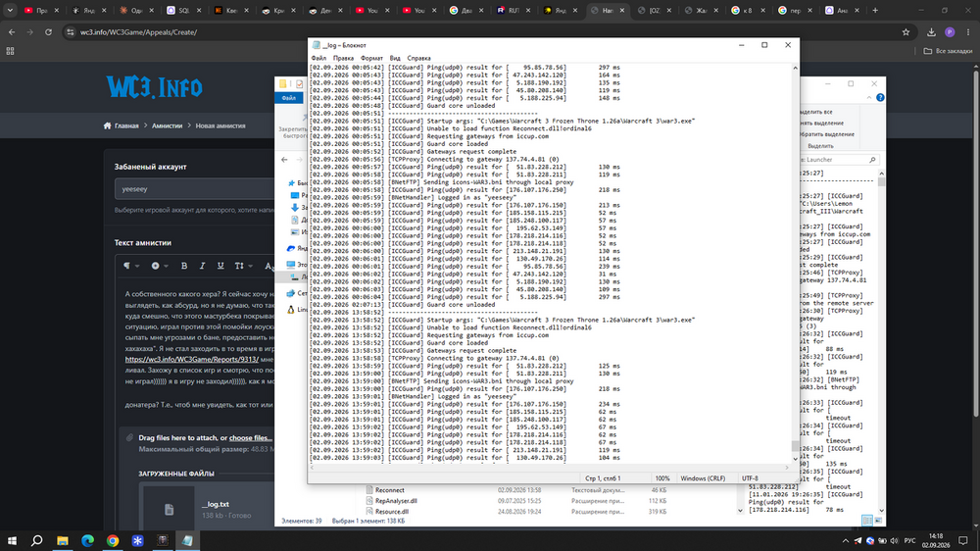Select uploaded __log.txt file thumbnail
The height and width of the screenshot is (551, 980).
pos(169,510)
